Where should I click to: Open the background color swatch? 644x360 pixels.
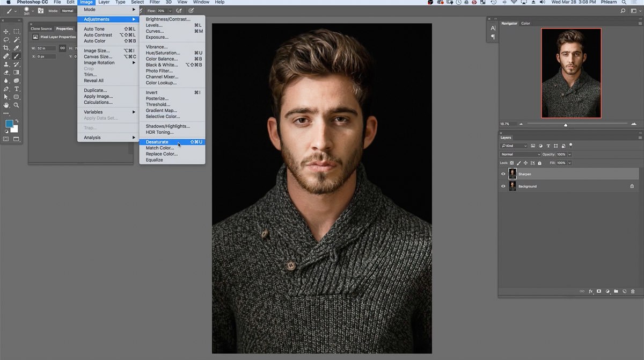tap(15, 129)
